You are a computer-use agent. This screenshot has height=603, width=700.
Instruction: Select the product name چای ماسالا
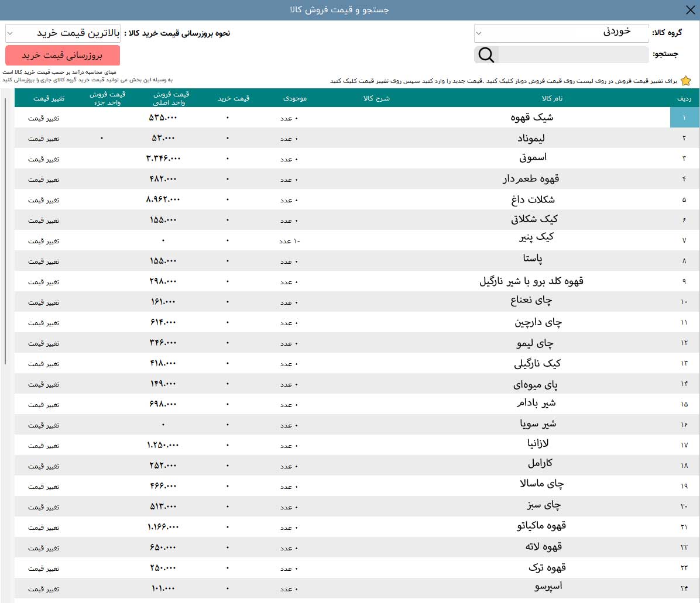tap(541, 484)
